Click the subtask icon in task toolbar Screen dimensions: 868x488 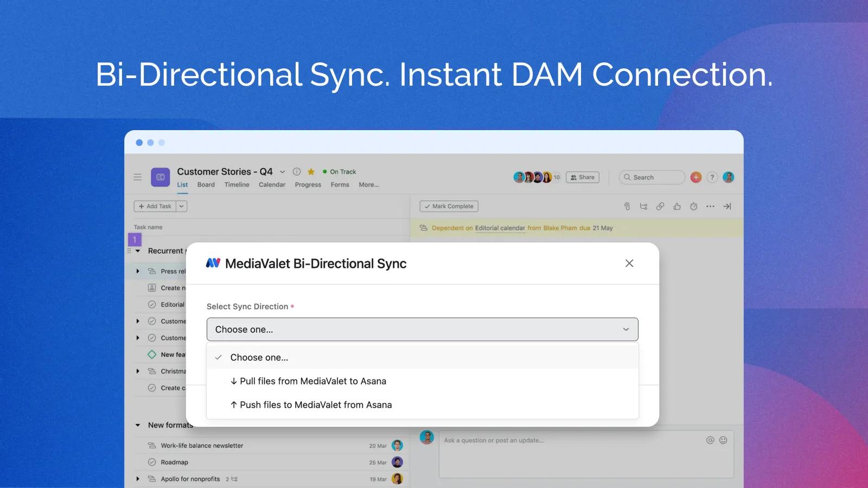coord(643,206)
